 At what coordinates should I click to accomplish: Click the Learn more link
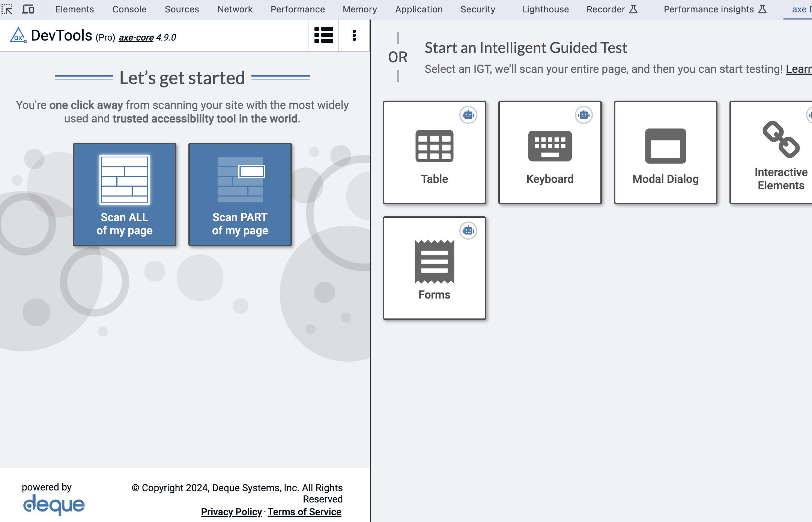[x=799, y=69]
